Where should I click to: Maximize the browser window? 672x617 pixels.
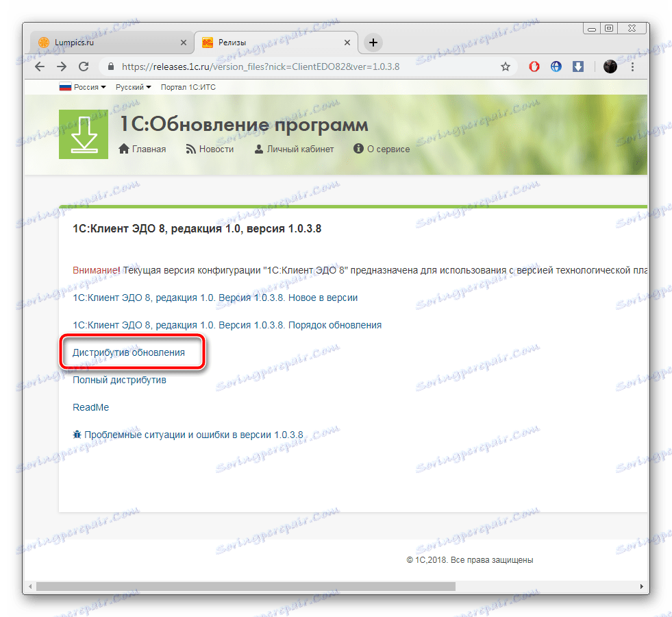tap(609, 28)
